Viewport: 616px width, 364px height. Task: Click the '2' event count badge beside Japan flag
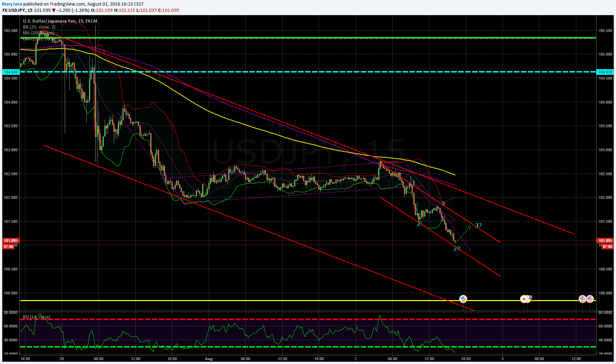tap(530, 297)
